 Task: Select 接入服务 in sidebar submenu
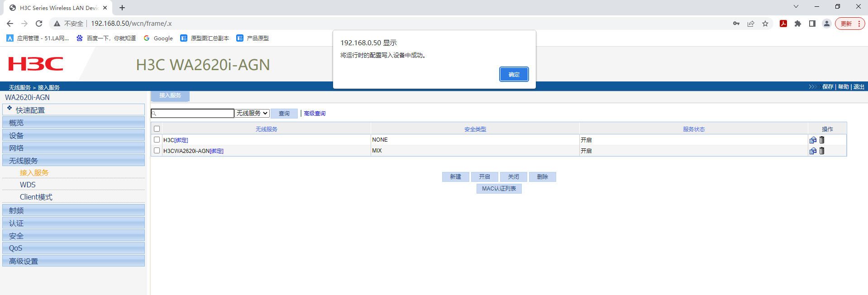(x=34, y=173)
